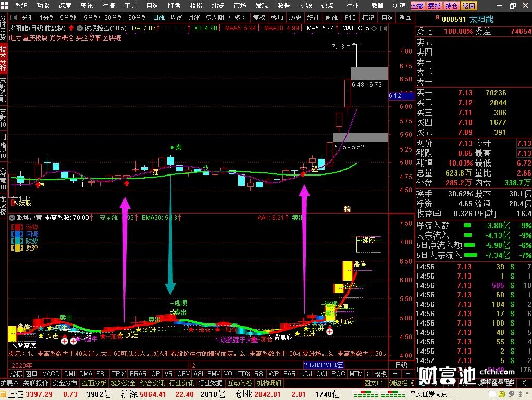Open the 功能 menu
The image size is (532, 400).
43,5
